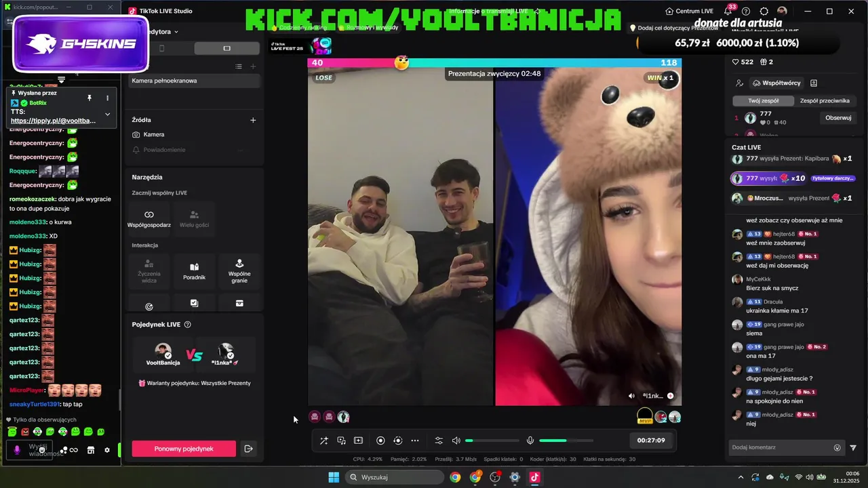Open Współtwórcy panel
Viewport: 868px width, 488px height.
776,83
